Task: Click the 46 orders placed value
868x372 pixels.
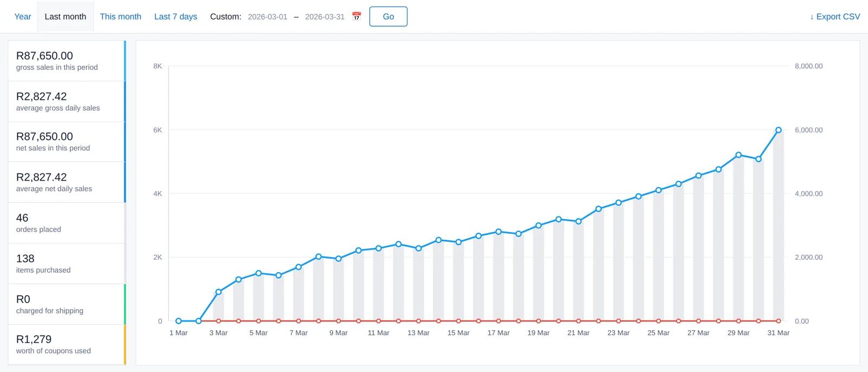Action: tap(22, 218)
